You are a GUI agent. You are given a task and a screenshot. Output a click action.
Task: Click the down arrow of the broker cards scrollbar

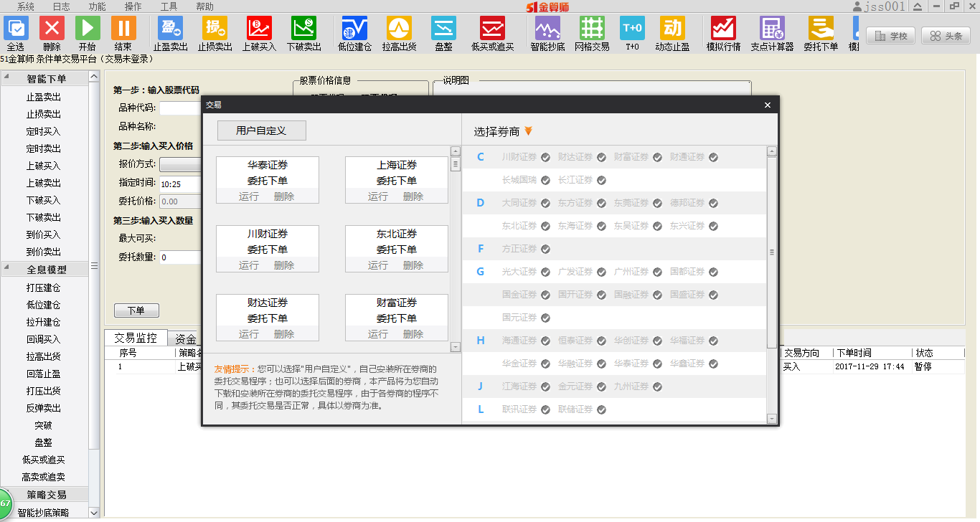coord(455,347)
